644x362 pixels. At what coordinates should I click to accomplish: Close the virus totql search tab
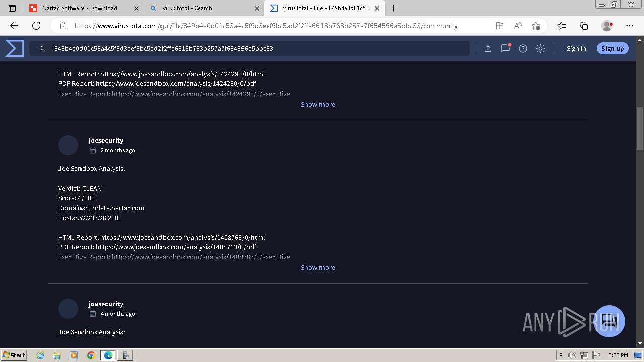(x=257, y=8)
